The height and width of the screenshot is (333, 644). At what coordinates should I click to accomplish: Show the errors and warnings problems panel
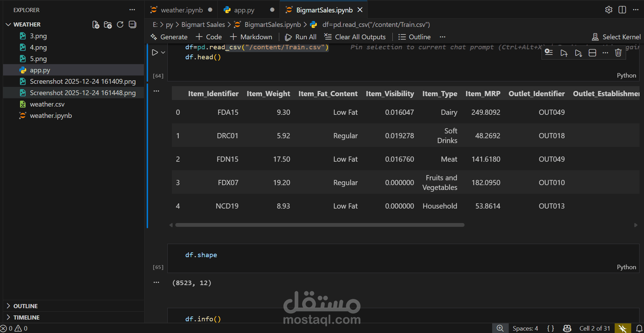coord(14,328)
